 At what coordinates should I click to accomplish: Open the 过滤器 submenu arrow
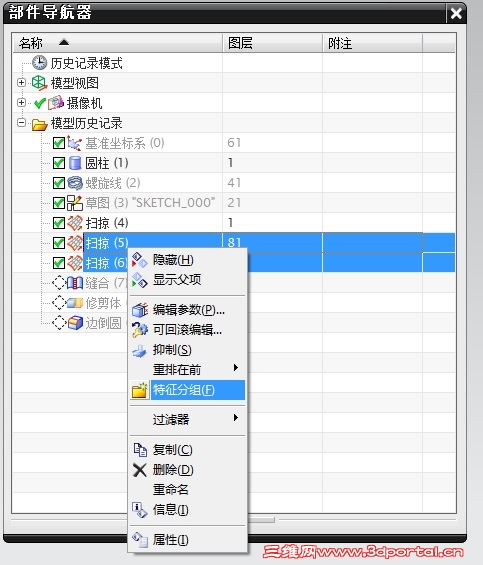pos(236,418)
